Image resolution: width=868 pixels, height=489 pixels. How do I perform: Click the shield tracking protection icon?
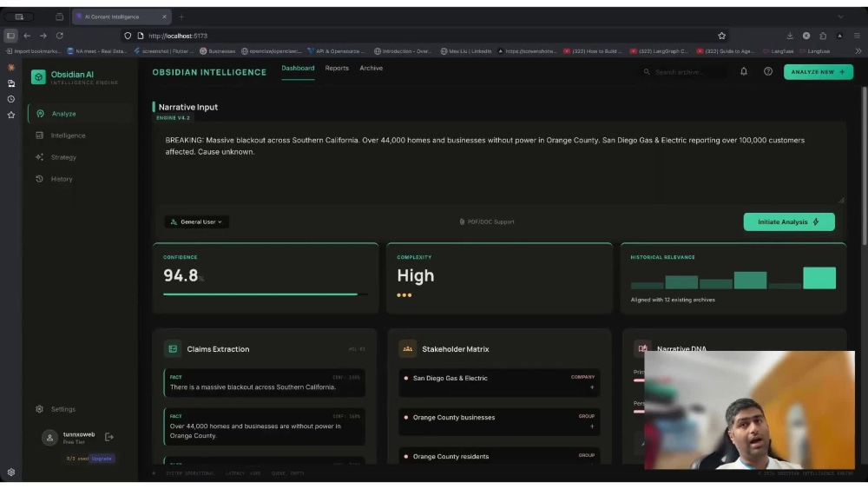pyautogui.click(x=128, y=36)
